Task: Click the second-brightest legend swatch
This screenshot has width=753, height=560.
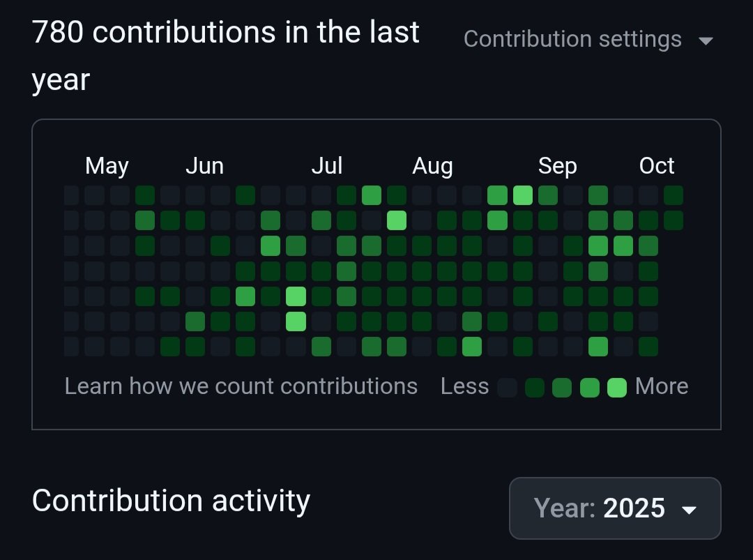Action: 590,388
